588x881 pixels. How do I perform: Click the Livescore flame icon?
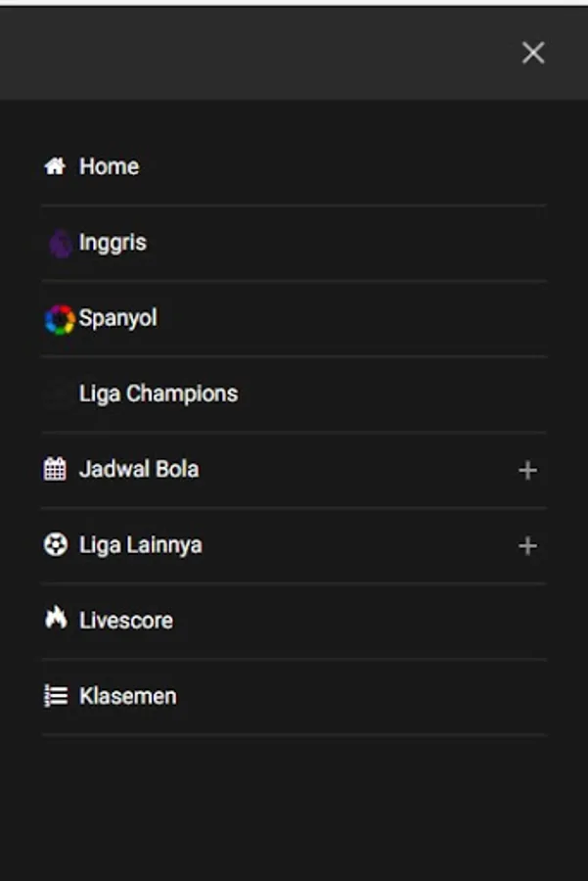coord(55,619)
